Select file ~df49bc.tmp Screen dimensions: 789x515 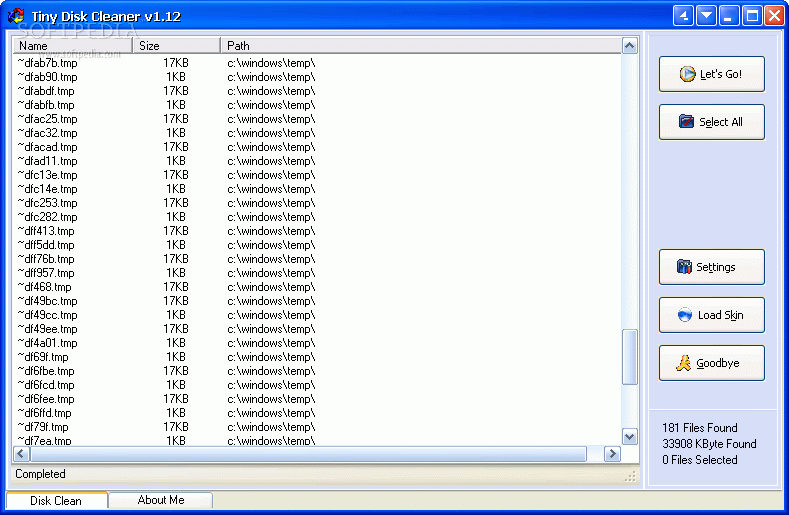pyautogui.click(x=48, y=301)
